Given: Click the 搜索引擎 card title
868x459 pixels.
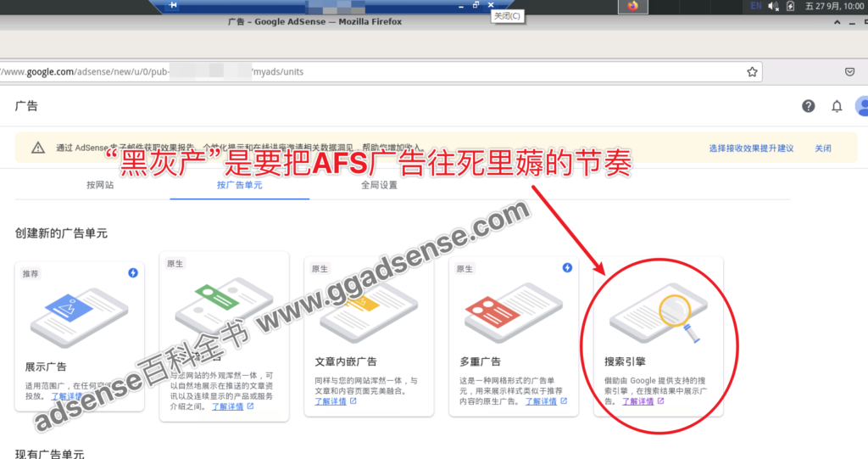Looking at the screenshot, I should [625, 361].
